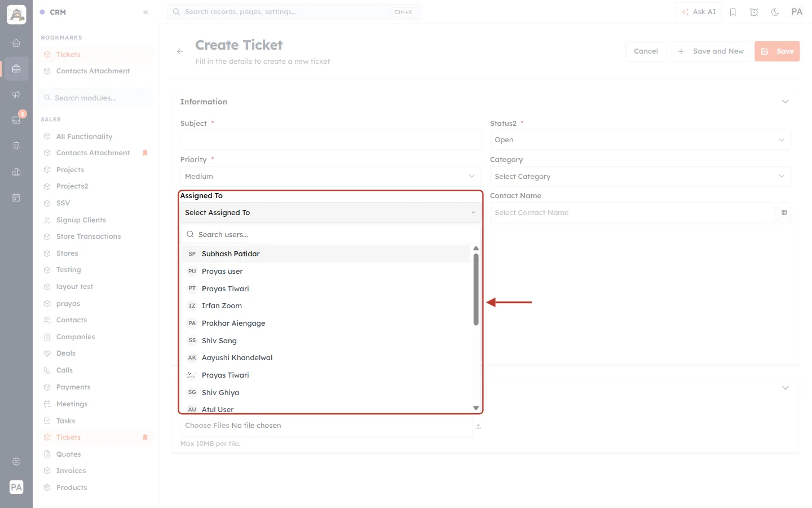The width and height of the screenshot is (812, 508).
Task: Click the PA avatar at bottom of left rail
Action: pos(16,487)
